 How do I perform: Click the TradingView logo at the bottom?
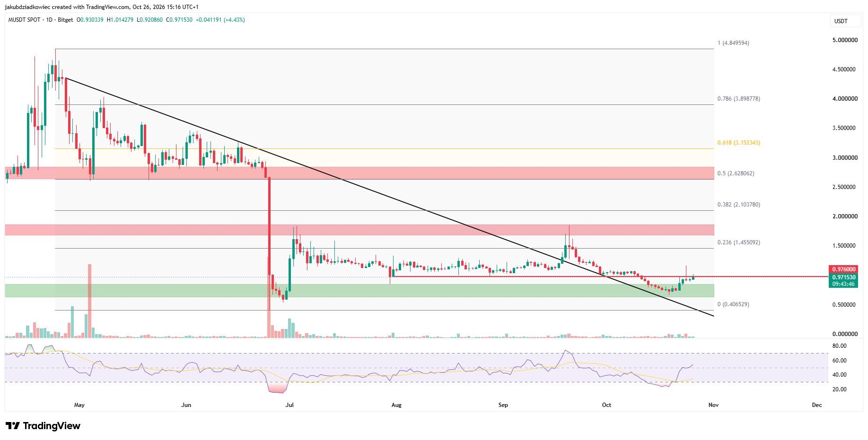[x=43, y=426]
